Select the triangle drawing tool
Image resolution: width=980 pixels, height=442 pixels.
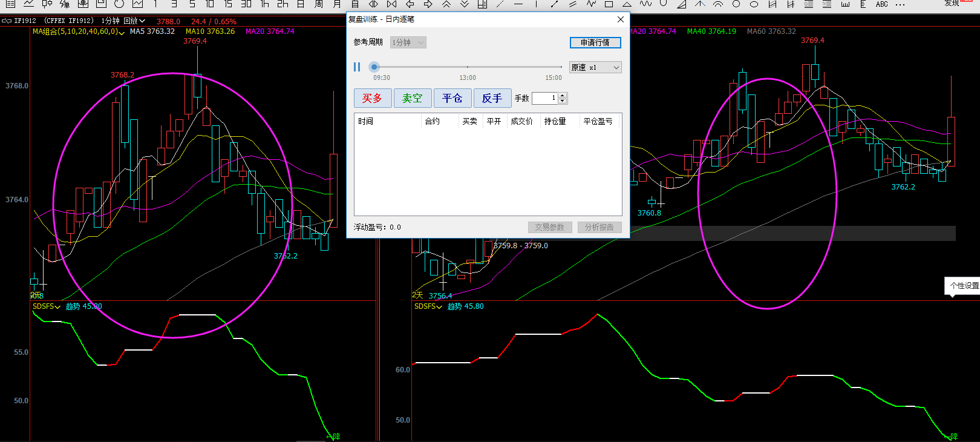[x=627, y=4]
